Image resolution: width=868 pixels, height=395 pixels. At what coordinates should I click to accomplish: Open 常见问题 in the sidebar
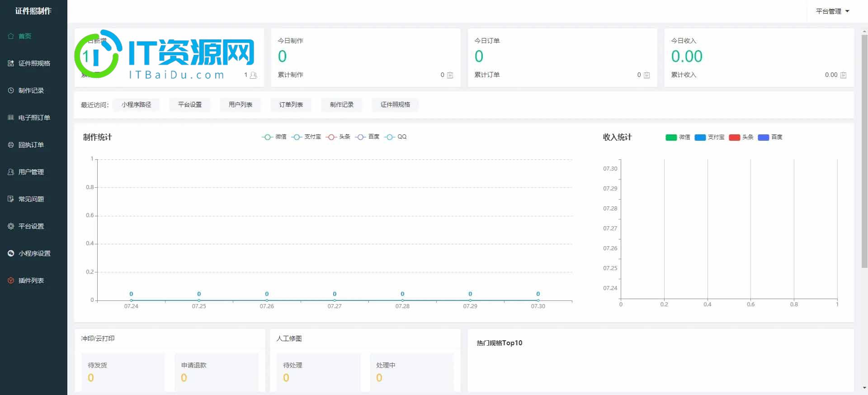(33, 199)
